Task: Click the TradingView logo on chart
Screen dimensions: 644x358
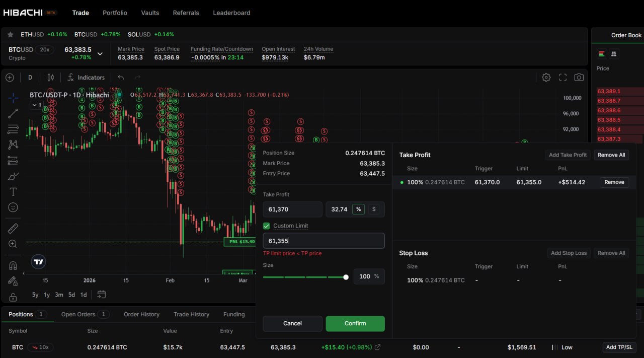Action: [38, 261]
